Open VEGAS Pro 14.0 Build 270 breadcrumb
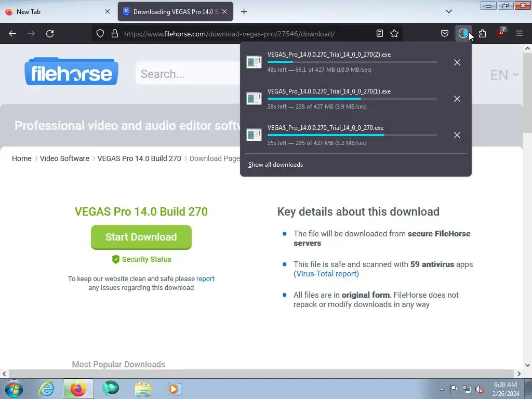The image size is (532, 399). pyautogui.click(x=139, y=158)
